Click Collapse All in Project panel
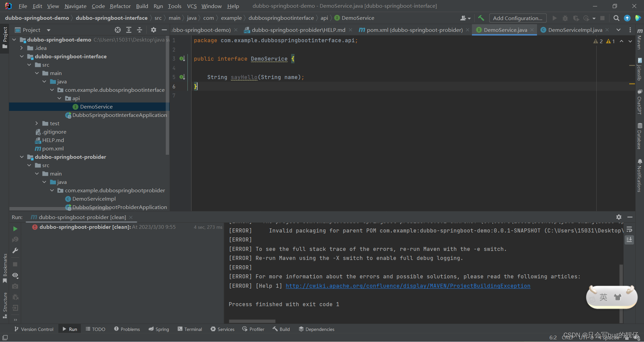644x342 pixels. pyautogui.click(x=140, y=30)
